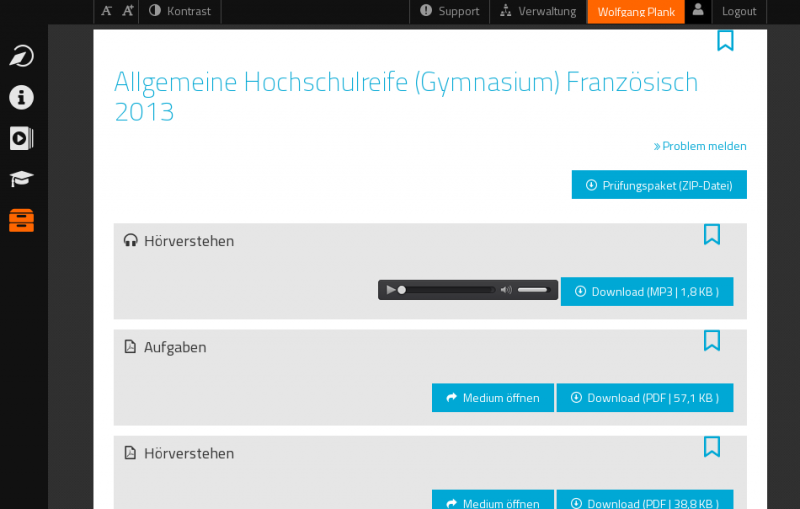Toggle bookmark on the Aufgaben item
The image size is (800, 509).
coord(711,341)
